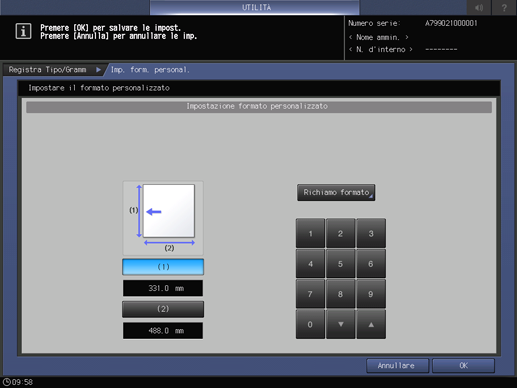Open help with the question mark icon

tap(504, 7)
